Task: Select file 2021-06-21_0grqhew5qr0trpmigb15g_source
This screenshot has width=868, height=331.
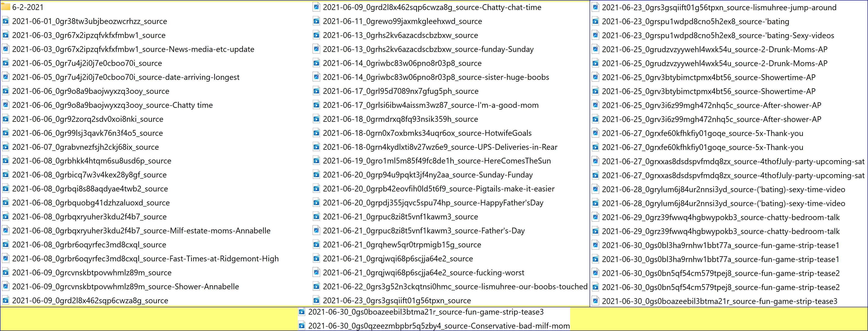Action: click(x=402, y=245)
